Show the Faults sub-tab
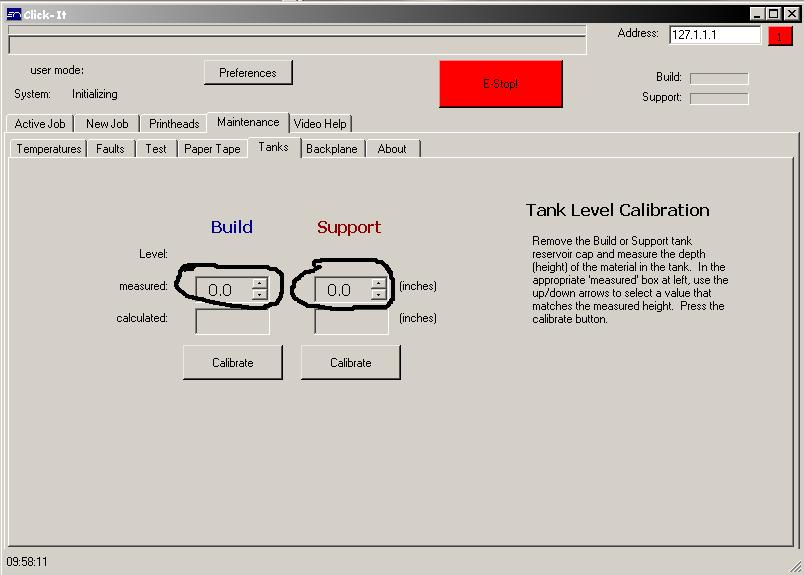Screen dimensions: 804x575 [110, 149]
